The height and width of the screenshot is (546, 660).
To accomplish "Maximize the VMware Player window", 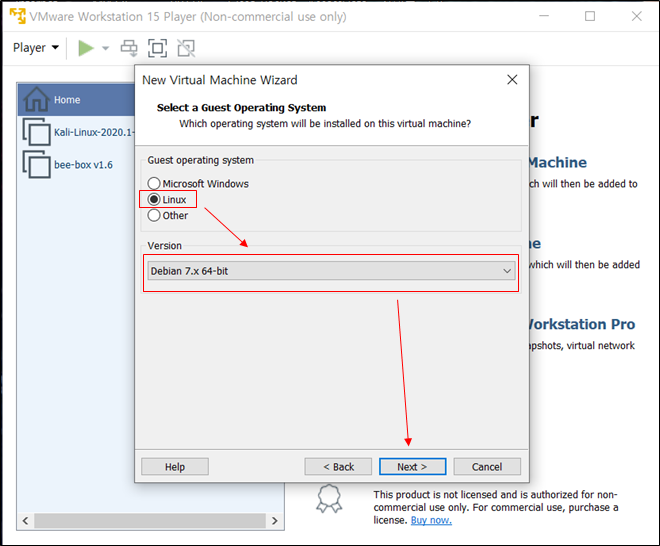I will coord(590,16).
